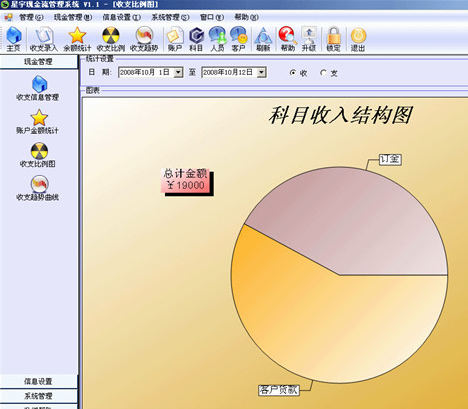Image resolution: width=468 pixels, height=409 pixels.
Task: Click the 退出 exit toolbar button
Action: (358, 39)
